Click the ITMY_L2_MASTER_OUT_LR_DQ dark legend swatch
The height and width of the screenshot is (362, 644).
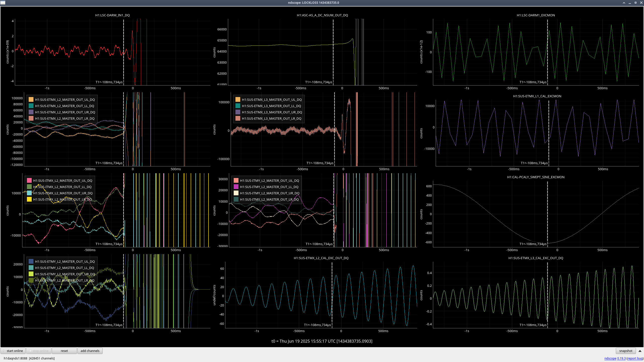(x=236, y=199)
